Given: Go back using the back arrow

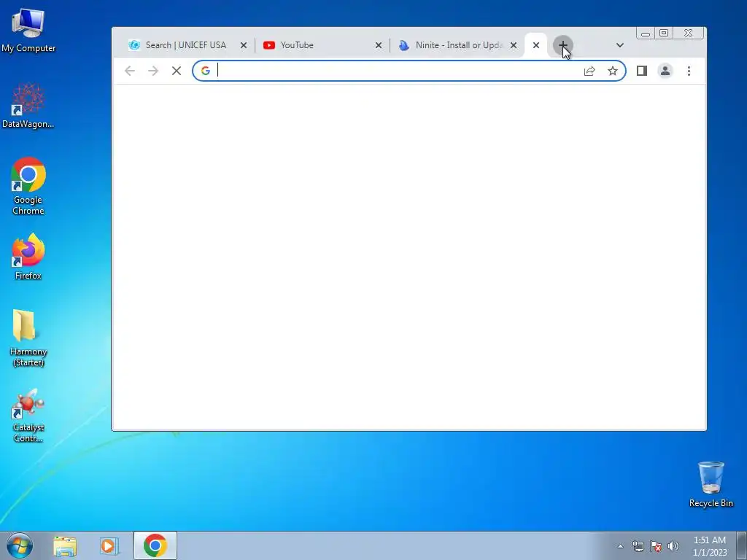Looking at the screenshot, I should coord(130,71).
